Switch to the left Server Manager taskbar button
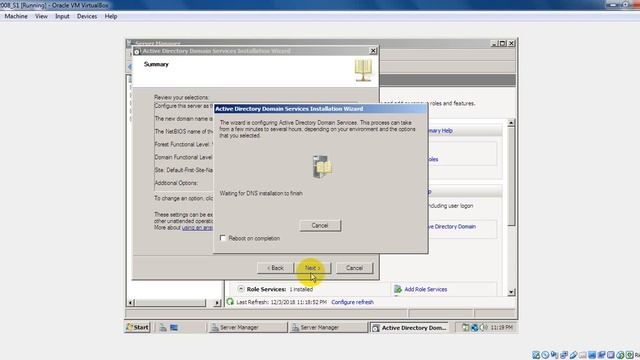The width and height of the screenshot is (640, 360). coord(247,327)
